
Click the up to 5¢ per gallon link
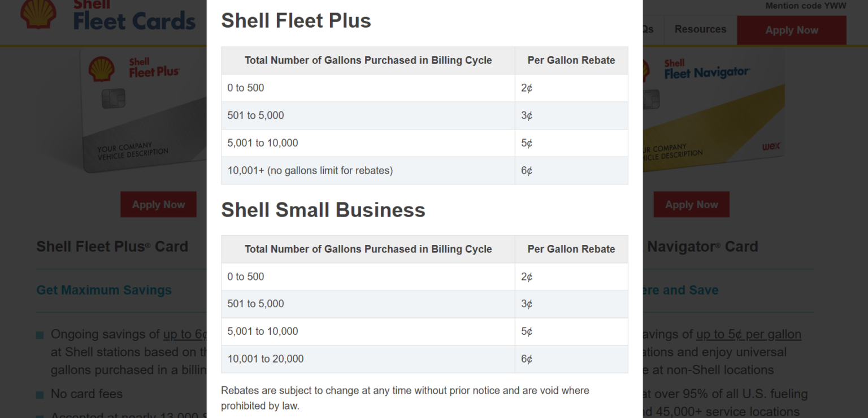tap(748, 334)
